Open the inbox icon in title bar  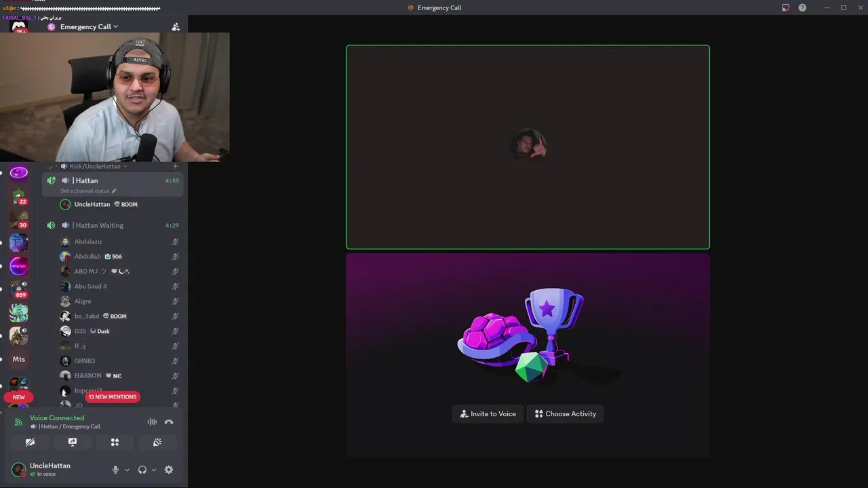pos(785,7)
